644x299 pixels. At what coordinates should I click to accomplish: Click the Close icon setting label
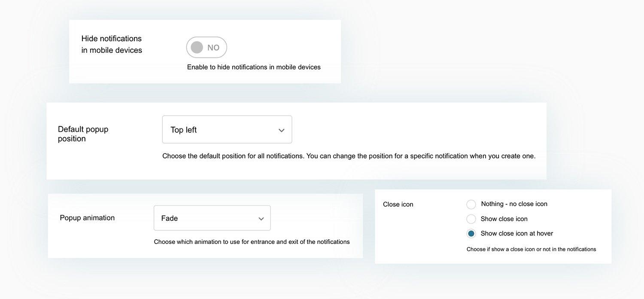point(398,204)
